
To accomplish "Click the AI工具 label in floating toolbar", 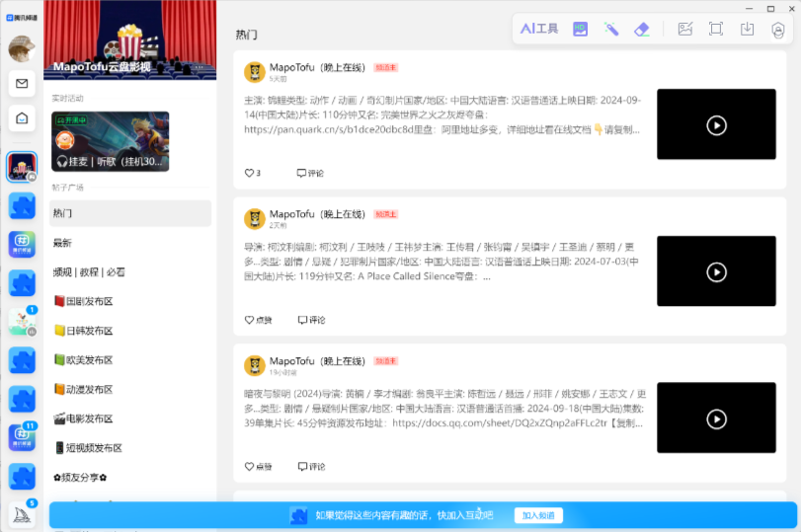I will pos(539,29).
